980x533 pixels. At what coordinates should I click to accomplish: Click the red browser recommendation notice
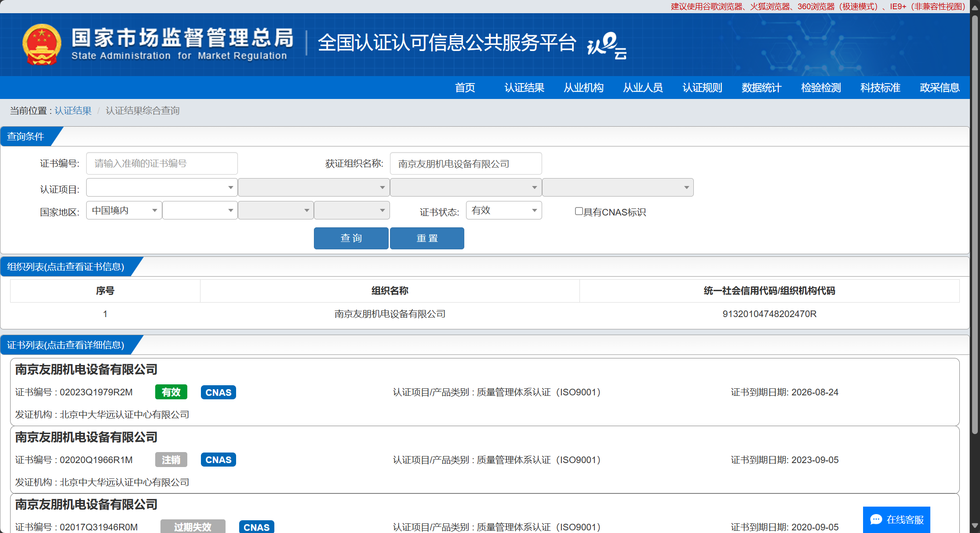pyautogui.click(x=818, y=6)
